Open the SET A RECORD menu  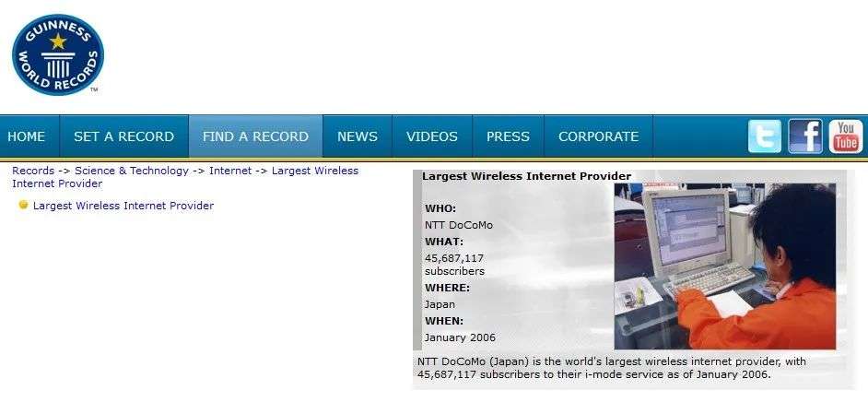tap(124, 136)
